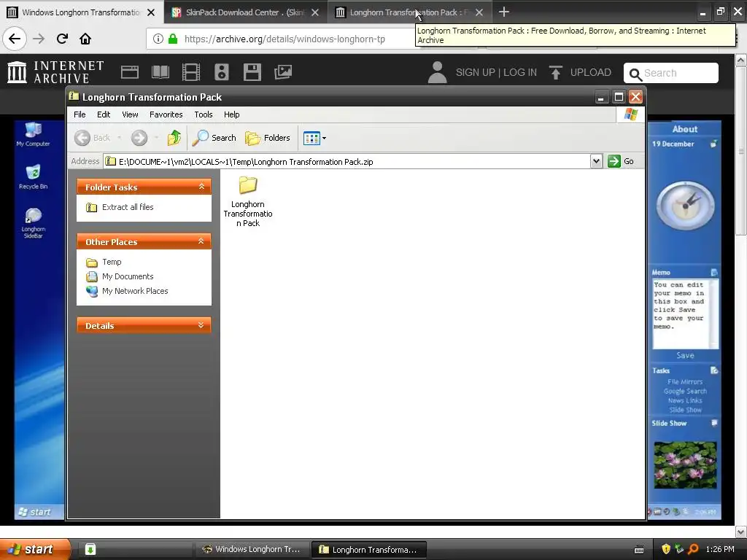Focus the Internet Archive search box
This screenshot has height=560, width=747.
click(671, 73)
